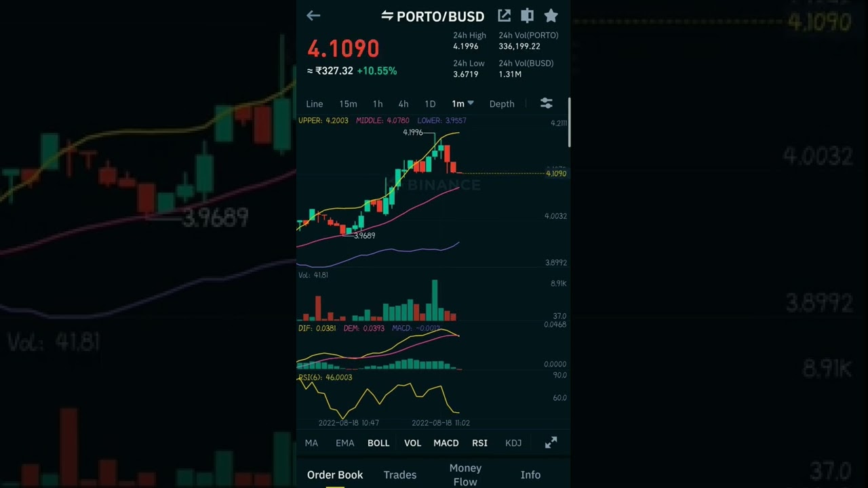This screenshot has width=868, height=488.
Task: Tap the MIDDLE: 4.0780 Bollinger label
Action: [x=382, y=121]
